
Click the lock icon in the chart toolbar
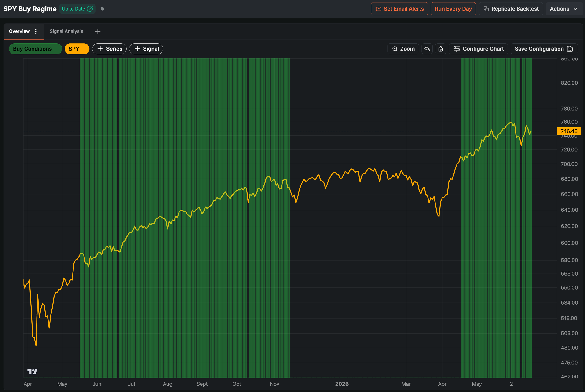click(440, 49)
